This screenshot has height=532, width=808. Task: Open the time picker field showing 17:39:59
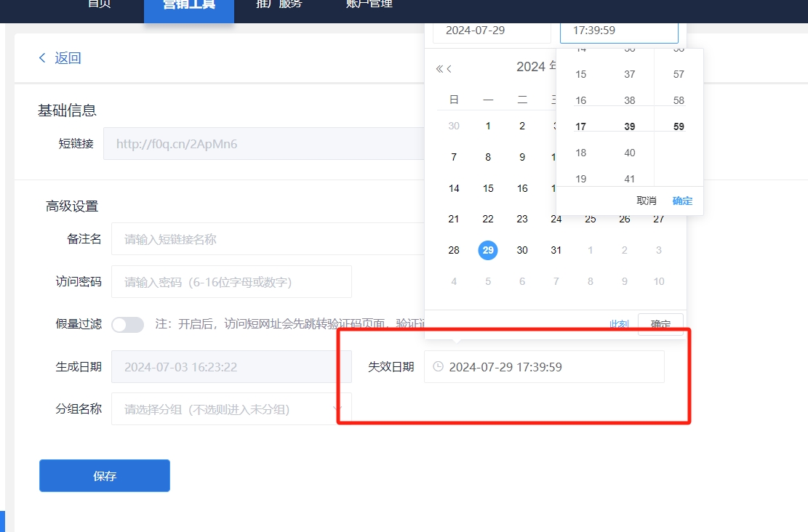(618, 31)
